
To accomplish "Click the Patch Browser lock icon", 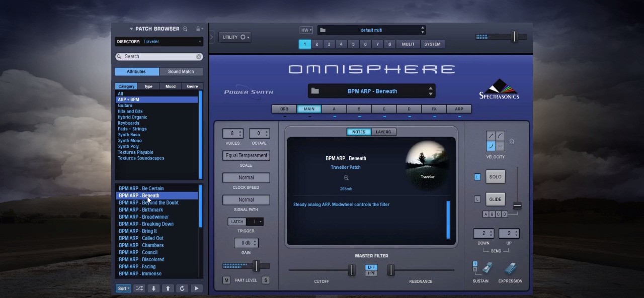I will click(198, 29).
